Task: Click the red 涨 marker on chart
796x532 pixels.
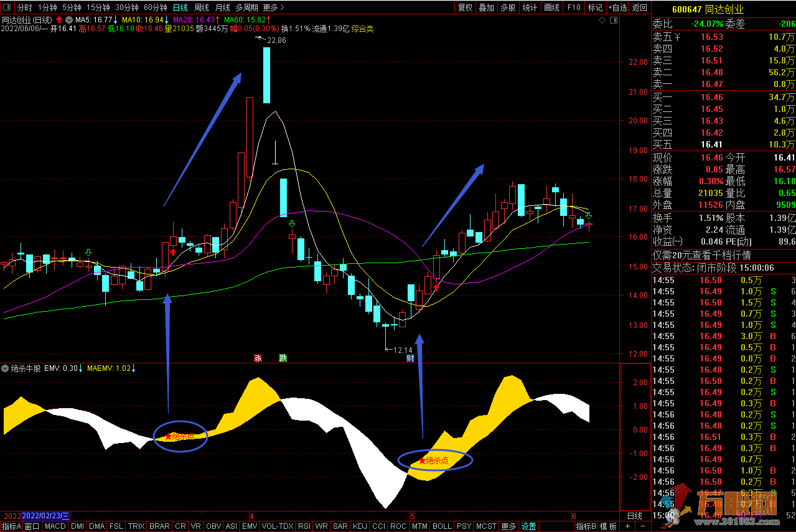Action: (x=258, y=358)
